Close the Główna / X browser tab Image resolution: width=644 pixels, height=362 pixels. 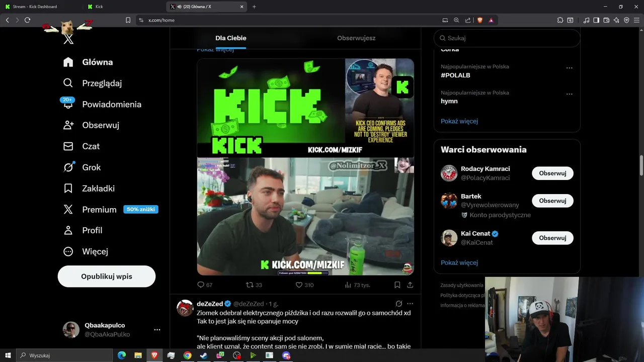point(242,7)
